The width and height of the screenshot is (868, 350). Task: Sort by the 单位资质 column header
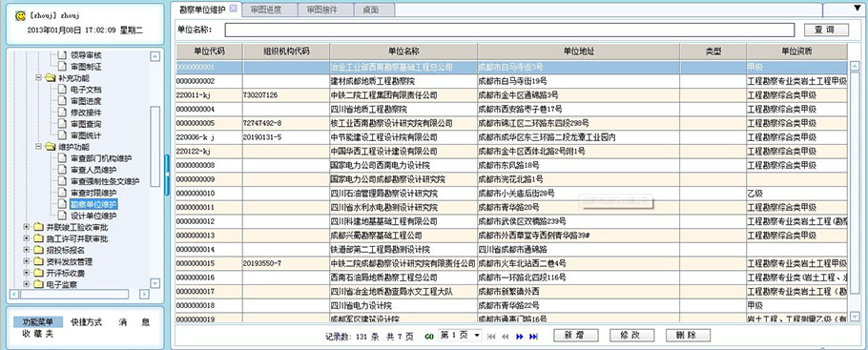click(x=796, y=51)
